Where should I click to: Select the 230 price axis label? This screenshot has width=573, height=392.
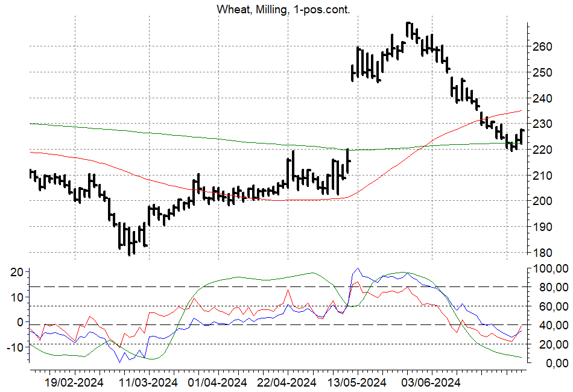(543, 124)
